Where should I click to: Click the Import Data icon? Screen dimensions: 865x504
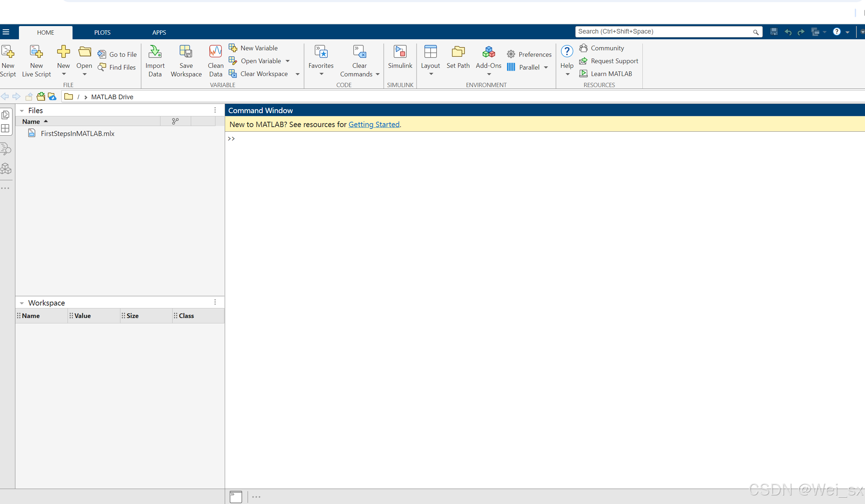pos(155,52)
